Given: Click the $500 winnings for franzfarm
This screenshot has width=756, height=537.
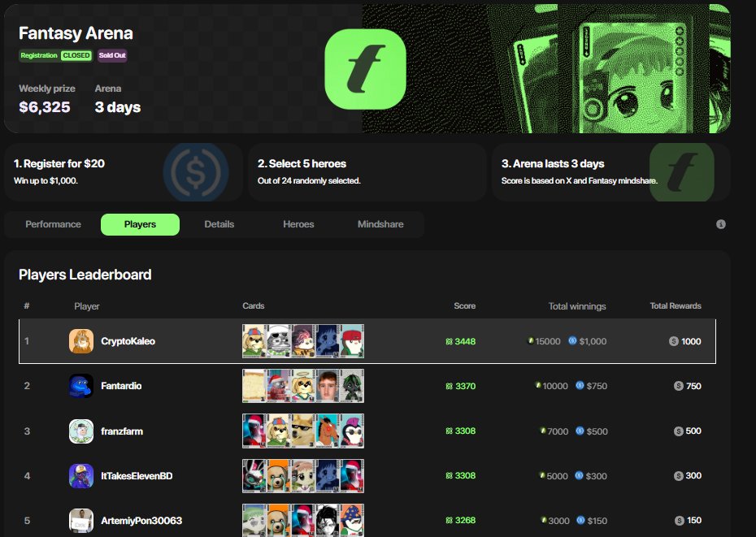Looking at the screenshot, I should [x=597, y=431].
